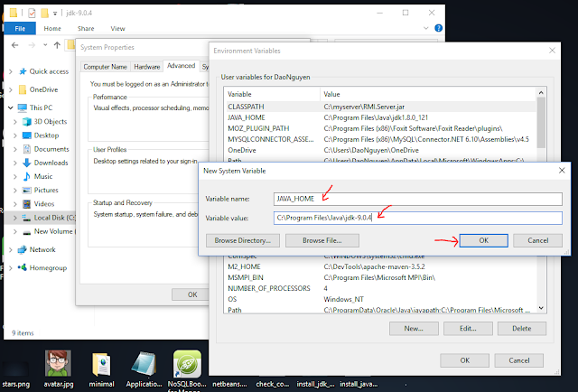Click the Variable column header
Screen dimensions: 578x392
click(272, 94)
